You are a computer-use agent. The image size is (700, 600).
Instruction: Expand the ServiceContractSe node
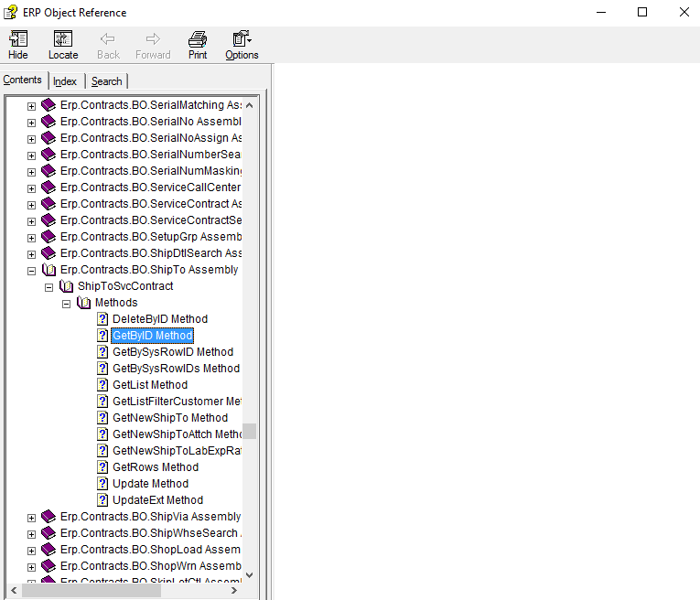pyautogui.click(x=31, y=221)
